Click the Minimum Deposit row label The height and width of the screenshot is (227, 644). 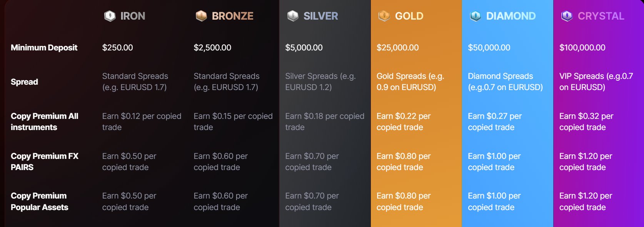[44, 48]
